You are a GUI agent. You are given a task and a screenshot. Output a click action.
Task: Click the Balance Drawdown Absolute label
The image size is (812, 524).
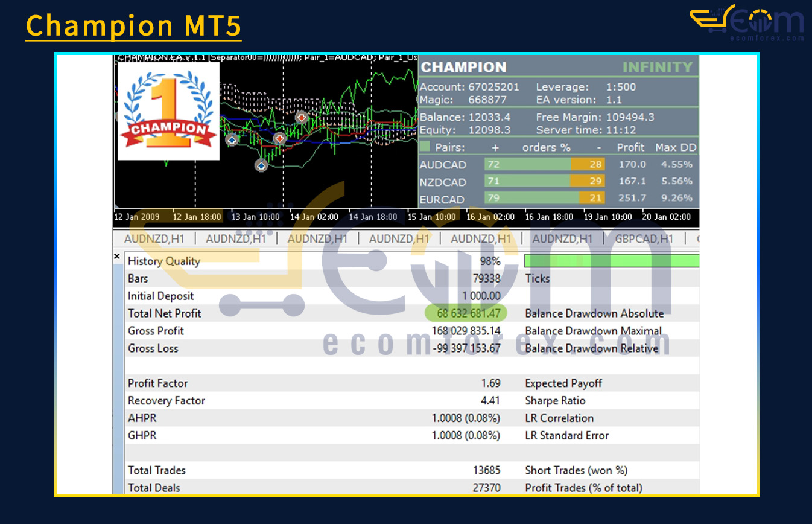pyautogui.click(x=594, y=313)
